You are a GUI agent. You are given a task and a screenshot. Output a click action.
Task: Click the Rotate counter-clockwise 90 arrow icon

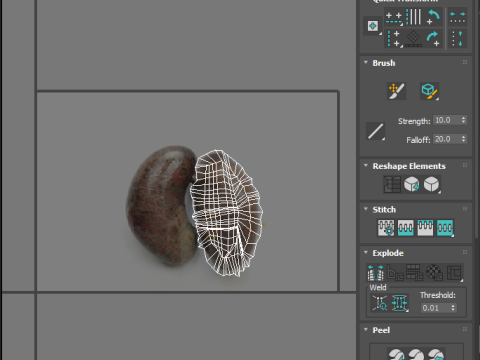coord(433,17)
